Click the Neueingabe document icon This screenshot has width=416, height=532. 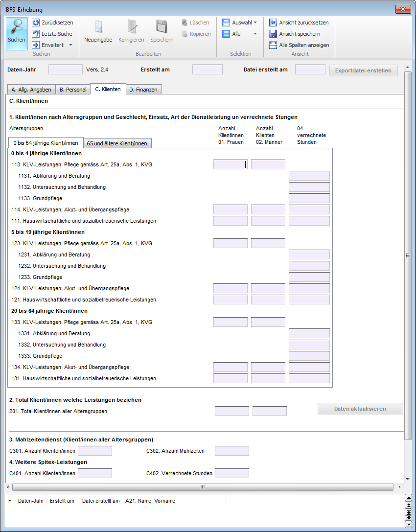(x=98, y=27)
